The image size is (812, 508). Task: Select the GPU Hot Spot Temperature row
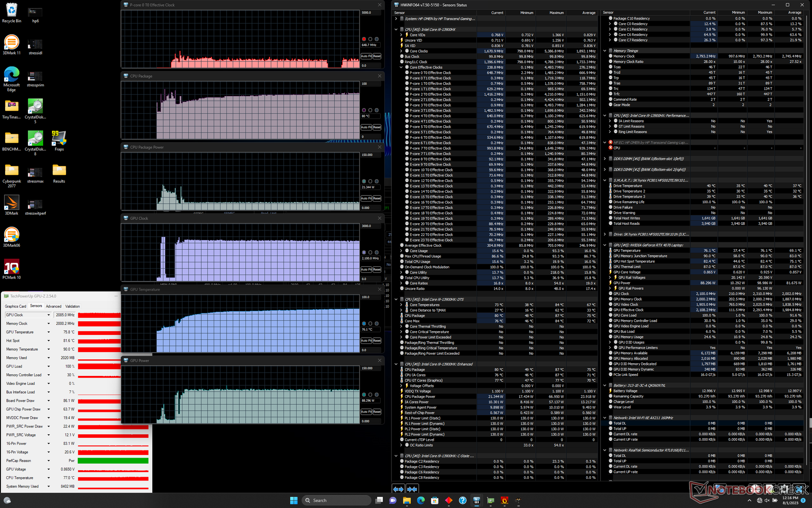click(705, 261)
